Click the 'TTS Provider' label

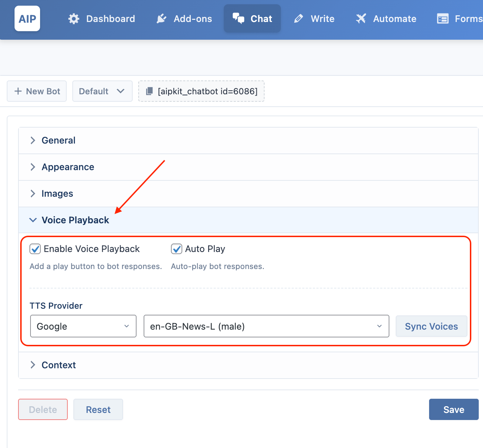pos(56,306)
